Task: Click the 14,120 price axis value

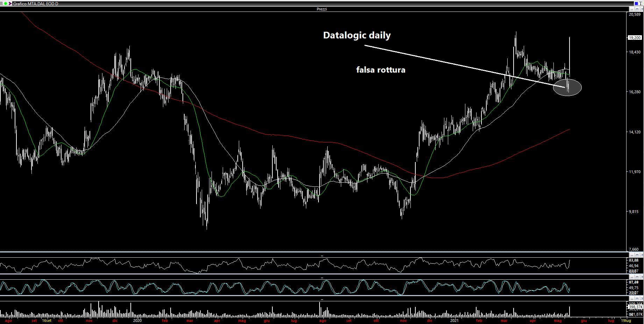Action: coord(635,132)
